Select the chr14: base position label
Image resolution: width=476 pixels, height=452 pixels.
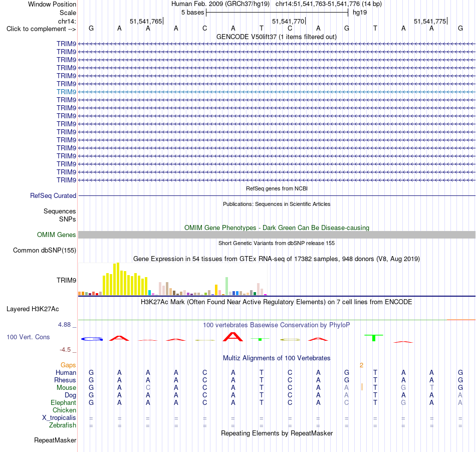point(67,21)
